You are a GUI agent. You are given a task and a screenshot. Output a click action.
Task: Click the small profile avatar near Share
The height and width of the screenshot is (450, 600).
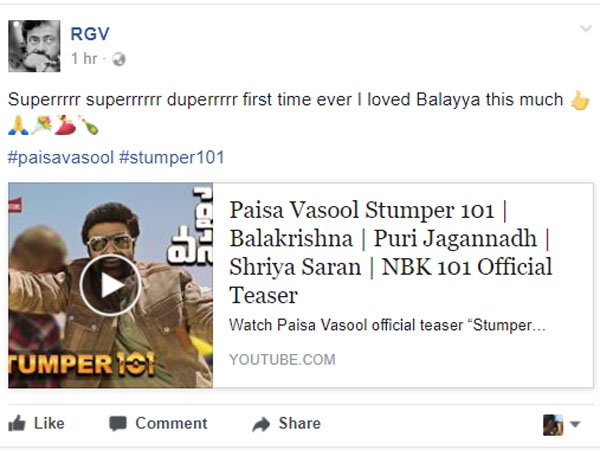(x=553, y=425)
